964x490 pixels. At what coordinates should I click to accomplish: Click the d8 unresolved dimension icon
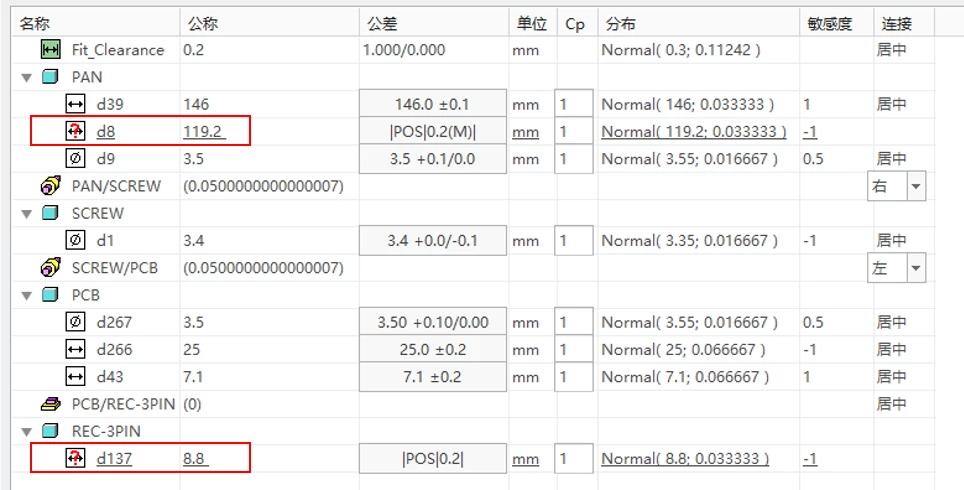[74, 132]
